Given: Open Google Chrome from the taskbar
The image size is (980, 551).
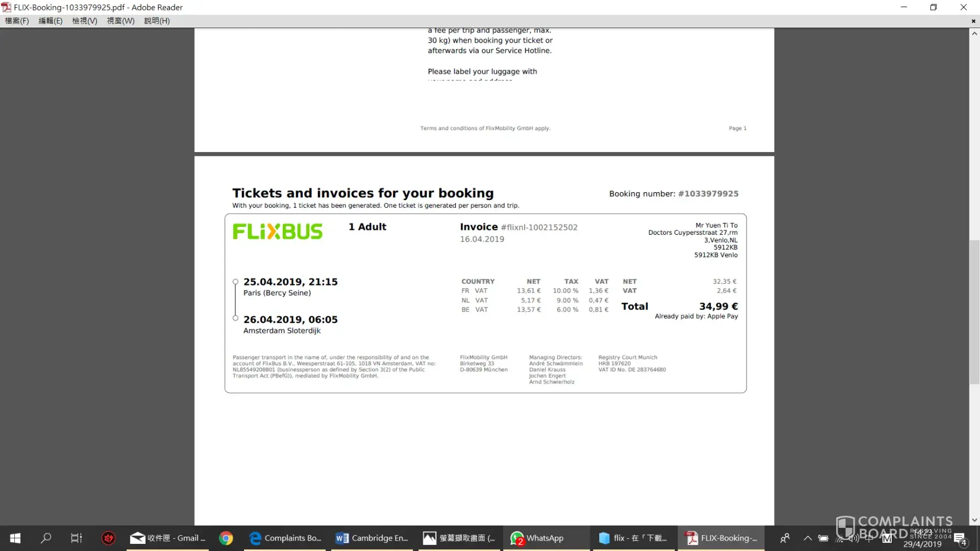Looking at the screenshot, I should (x=226, y=538).
